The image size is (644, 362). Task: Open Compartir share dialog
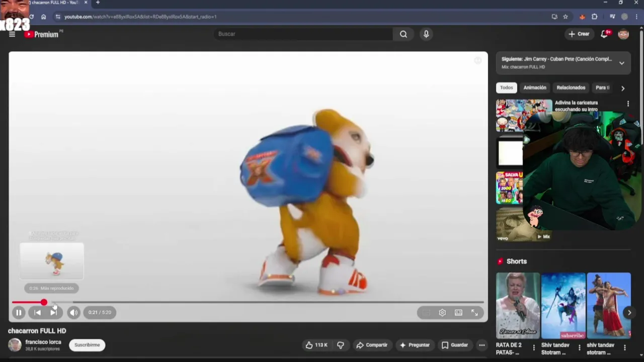372,345
